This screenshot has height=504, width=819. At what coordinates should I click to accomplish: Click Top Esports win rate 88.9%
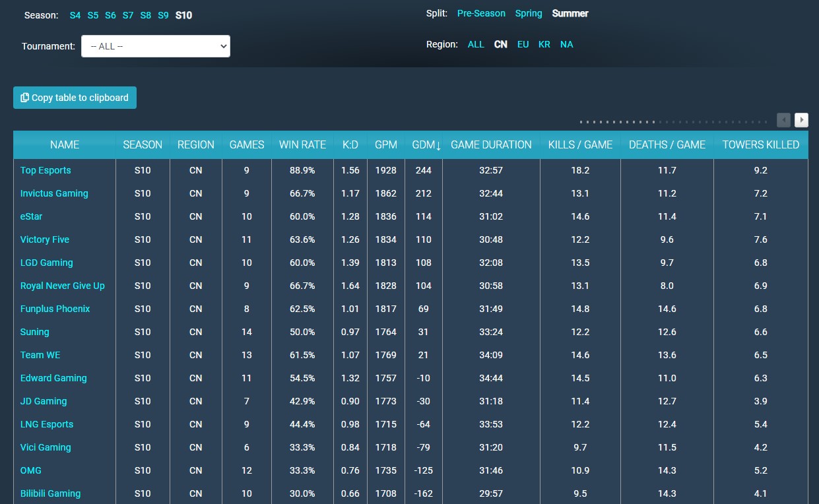[302, 170]
